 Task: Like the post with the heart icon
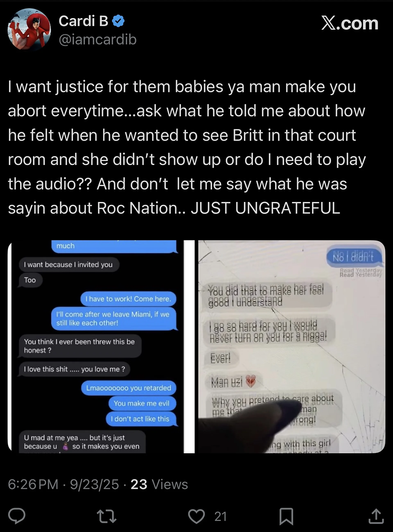click(196, 516)
